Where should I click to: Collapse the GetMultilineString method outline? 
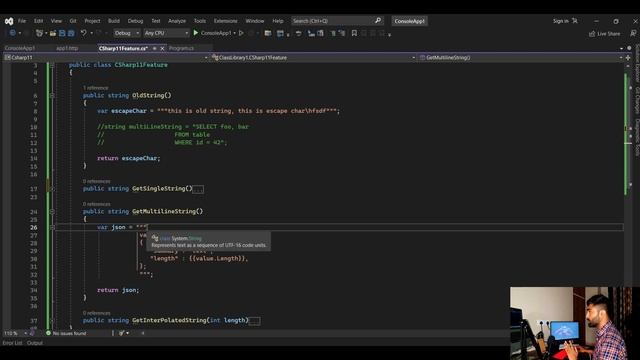coord(52,211)
